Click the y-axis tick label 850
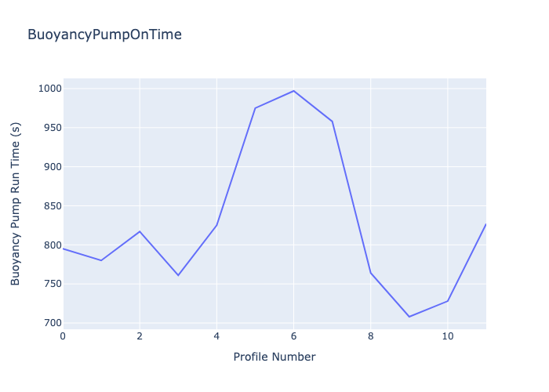Image resolution: width=549 pixels, height=392 pixels. click(x=50, y=206)
